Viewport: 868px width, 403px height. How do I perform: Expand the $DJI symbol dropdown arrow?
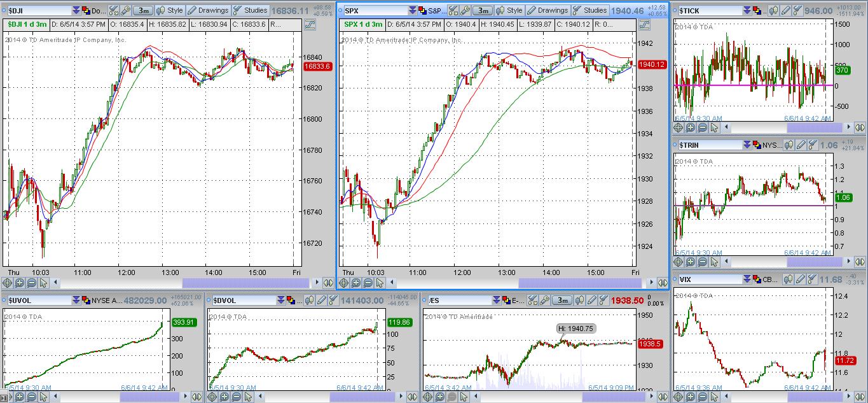pyautogui.click(x=76, y=11)
